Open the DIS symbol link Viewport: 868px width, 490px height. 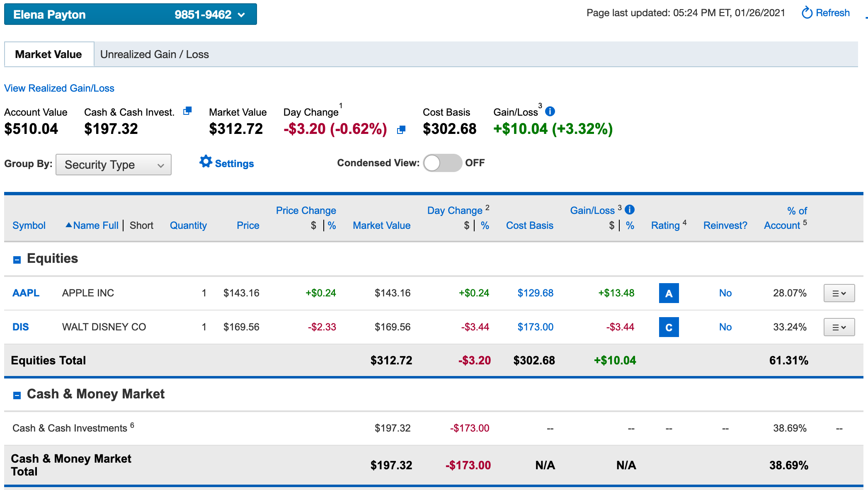21,327
